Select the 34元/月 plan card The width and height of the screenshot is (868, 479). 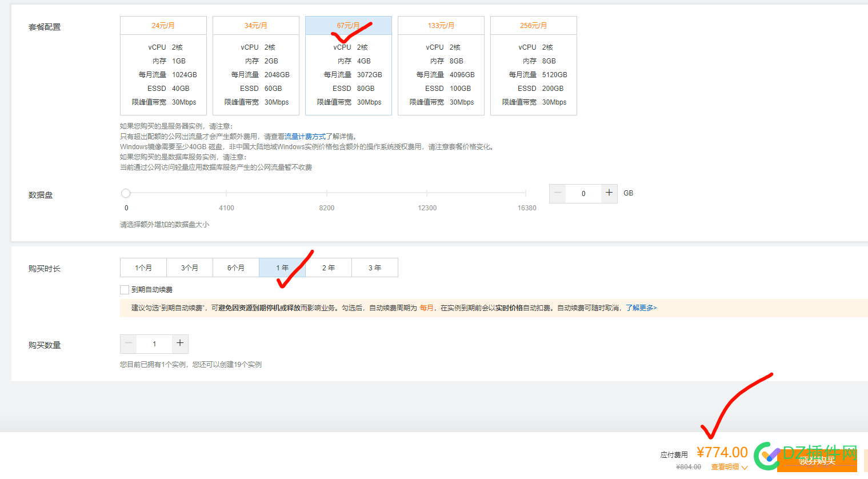click(x=256, y=66)
